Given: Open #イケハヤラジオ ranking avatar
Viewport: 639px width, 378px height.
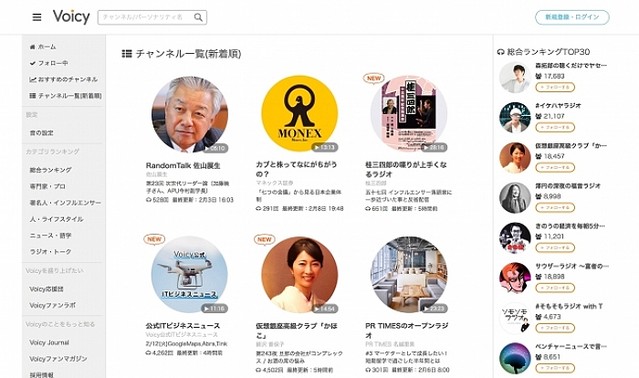Looking at the screenshot, I should (515, 117).
